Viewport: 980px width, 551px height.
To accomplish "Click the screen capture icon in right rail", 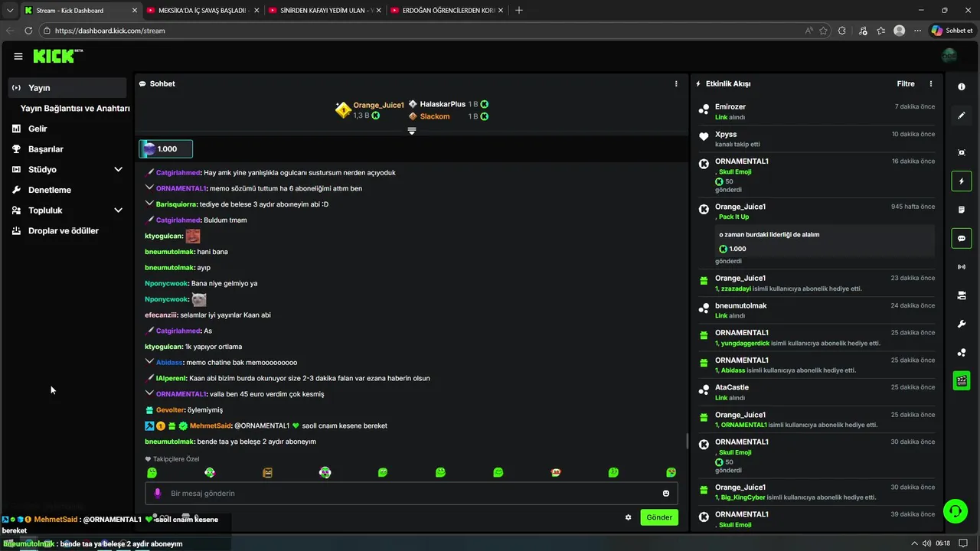I will (x=962, y=152).
